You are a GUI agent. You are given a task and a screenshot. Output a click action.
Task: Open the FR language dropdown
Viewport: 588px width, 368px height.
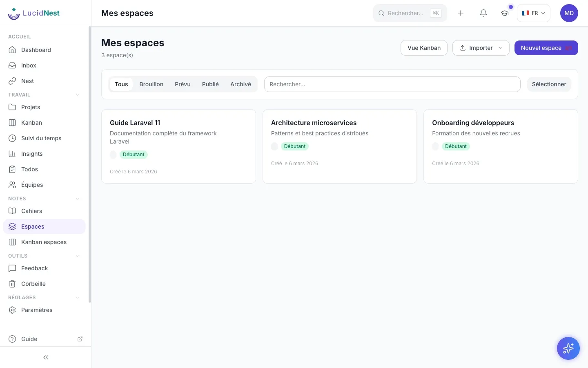point(534,13)
